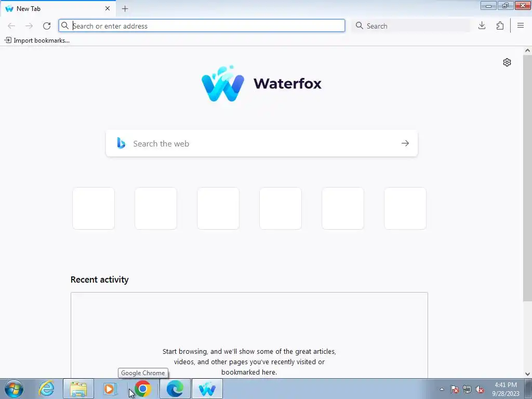Show hidden system tray icons
Viewport: 532px width, 399px height.
[x=442, y=389]
